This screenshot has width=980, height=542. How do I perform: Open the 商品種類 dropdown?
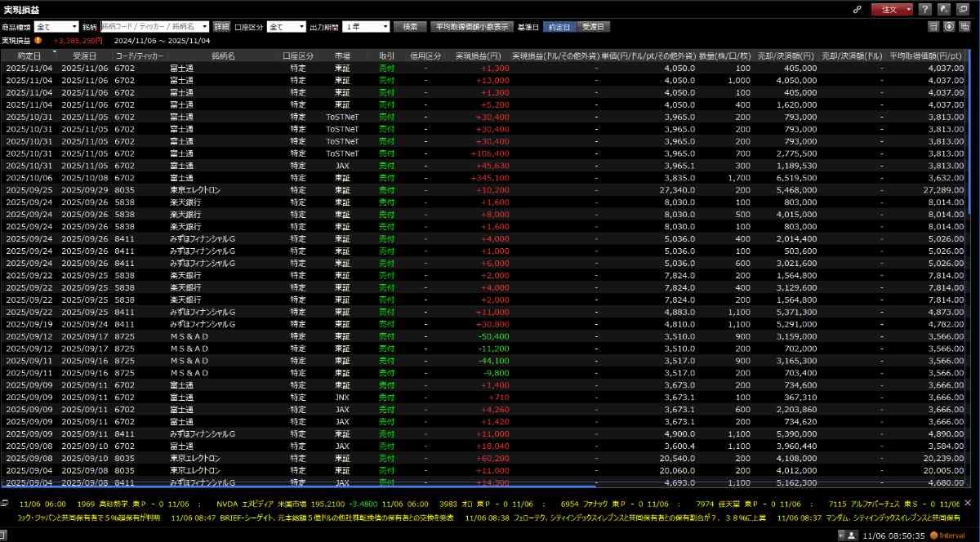[x=56, y=27]
